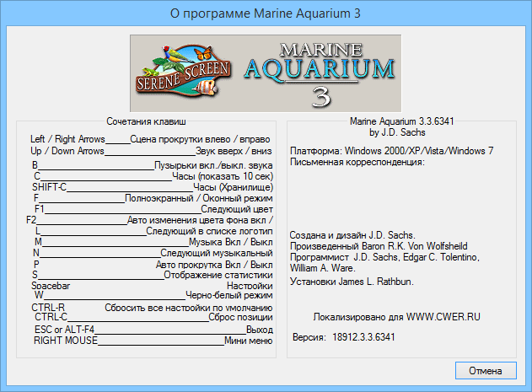
Task: Click the 'F2' key label
Action: [x=31, y=220]
